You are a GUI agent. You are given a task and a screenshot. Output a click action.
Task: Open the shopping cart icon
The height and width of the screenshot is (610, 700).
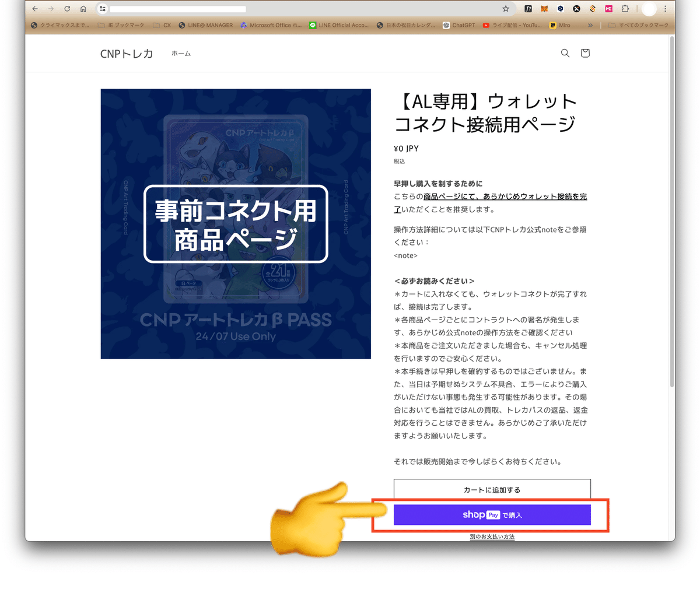(585, 53)
